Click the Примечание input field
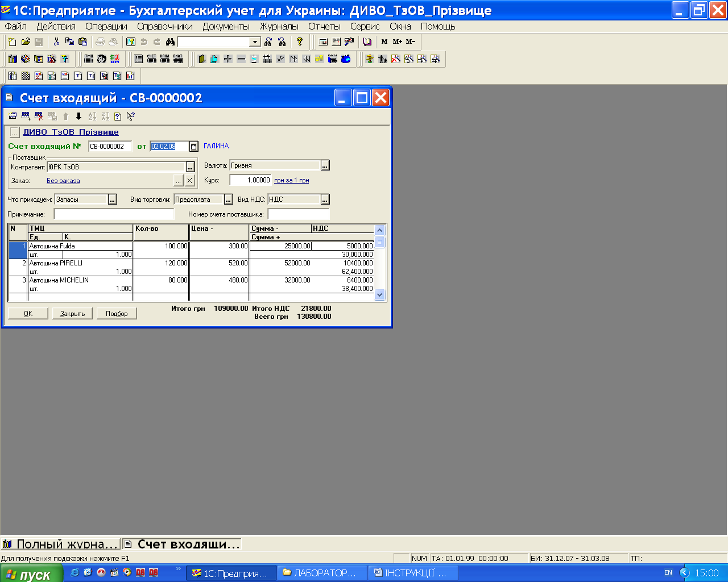This screenshot has width=728, height=582. [x=114, y=214]
